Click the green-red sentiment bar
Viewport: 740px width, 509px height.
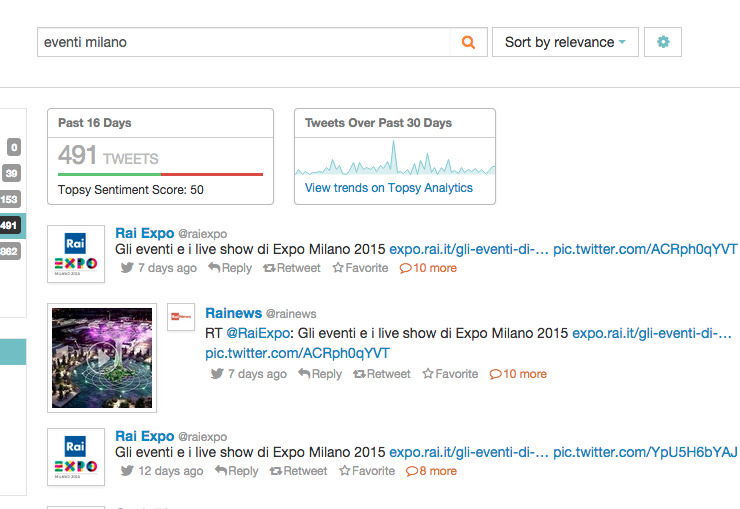160,175
